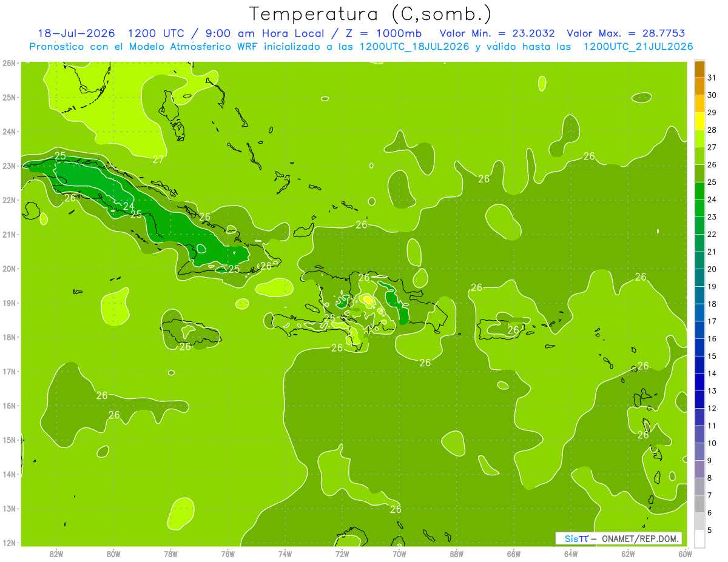Click the gray legend swatch between 6 and 7
The height and width of the screenshot is (562, 728).
coord(699,504)
